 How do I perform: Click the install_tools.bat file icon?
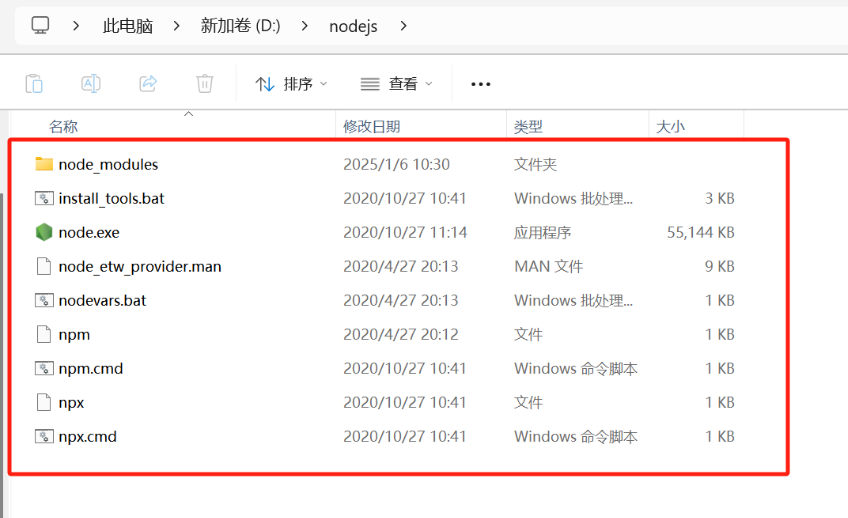click(x=44, y=198)
